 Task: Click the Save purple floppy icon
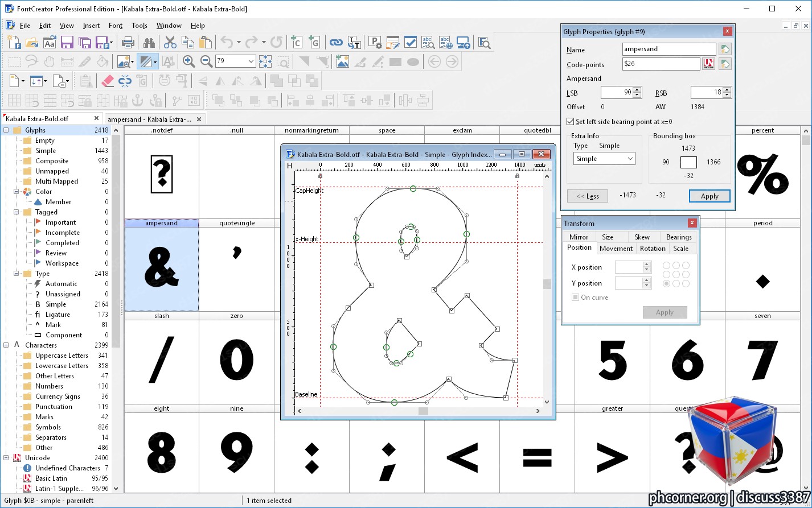(67, 43)
